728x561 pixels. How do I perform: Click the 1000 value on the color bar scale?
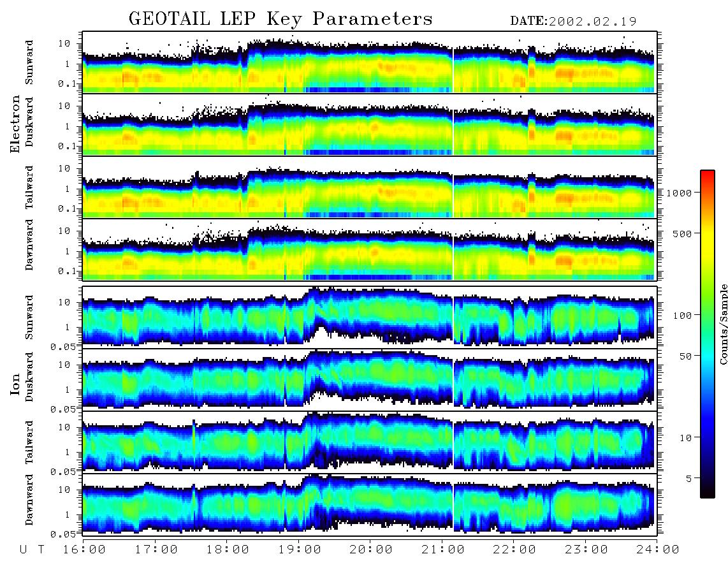pos(679,193)
